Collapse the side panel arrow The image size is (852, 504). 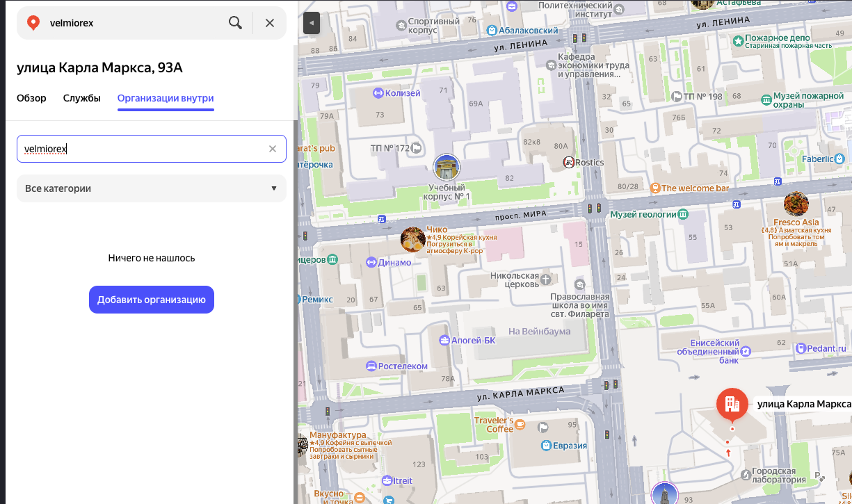pos(312,23)
